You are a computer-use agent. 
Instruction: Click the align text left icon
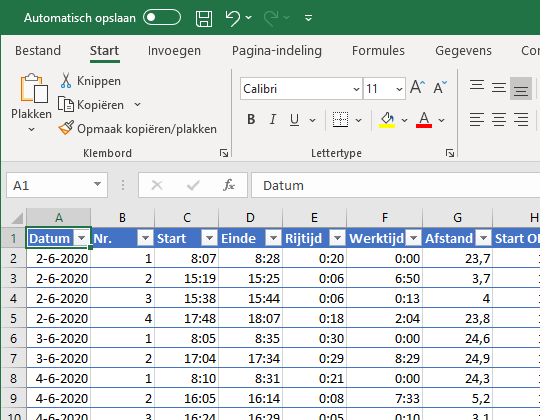pyautogui.click(x=477, y=119)
